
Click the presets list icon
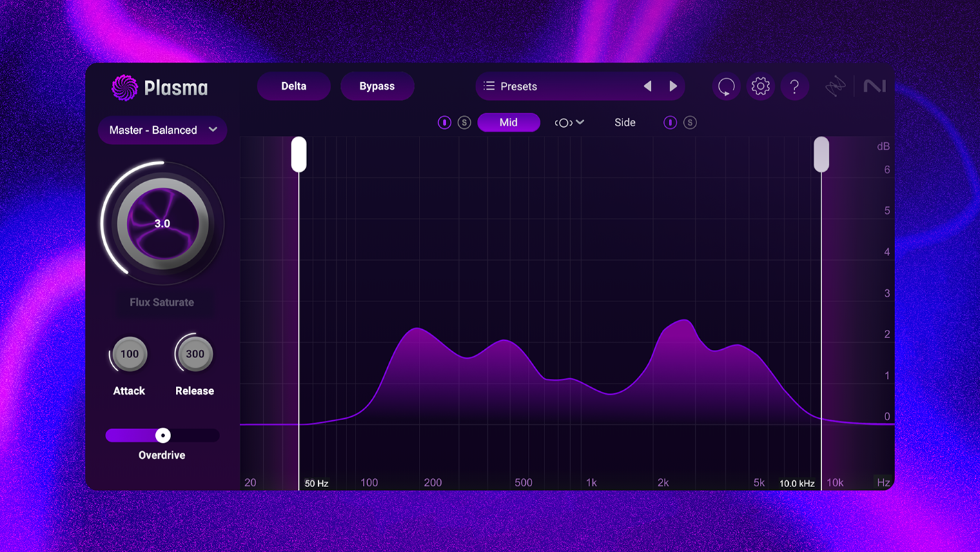coord(489,86)
